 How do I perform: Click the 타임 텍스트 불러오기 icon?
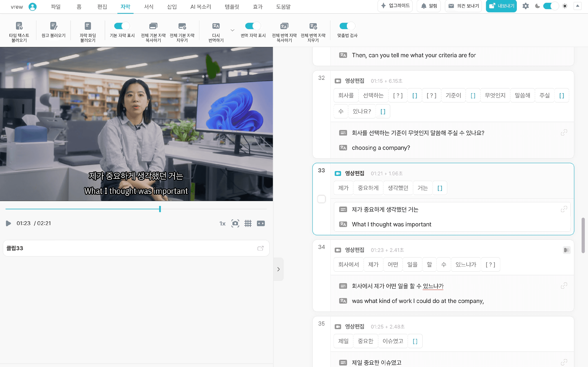click(19, 26)
